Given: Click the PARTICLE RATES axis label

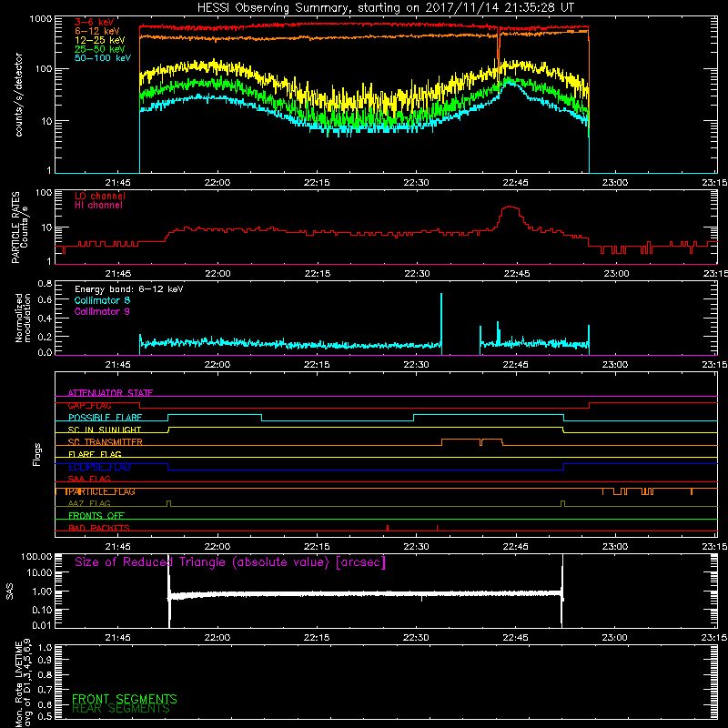Looking at the screenshot, I should [19, 227].
